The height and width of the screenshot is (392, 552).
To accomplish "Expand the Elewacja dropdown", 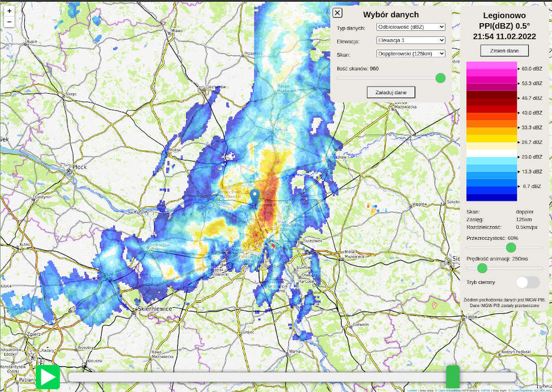I will [410, 40].
